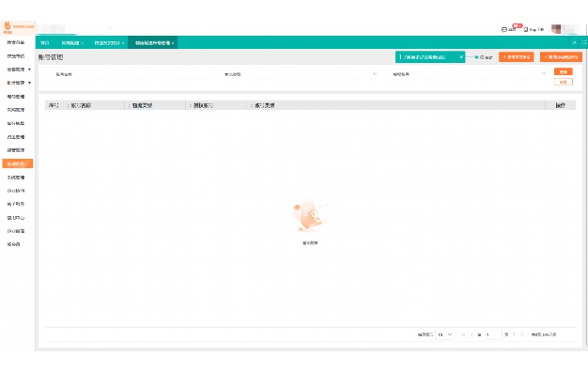Open the page-size dropdown in pagination

click(x=444, y=334)
